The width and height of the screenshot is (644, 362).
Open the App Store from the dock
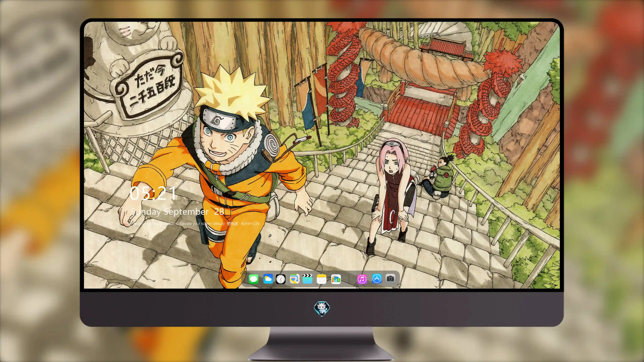(377, 278)
